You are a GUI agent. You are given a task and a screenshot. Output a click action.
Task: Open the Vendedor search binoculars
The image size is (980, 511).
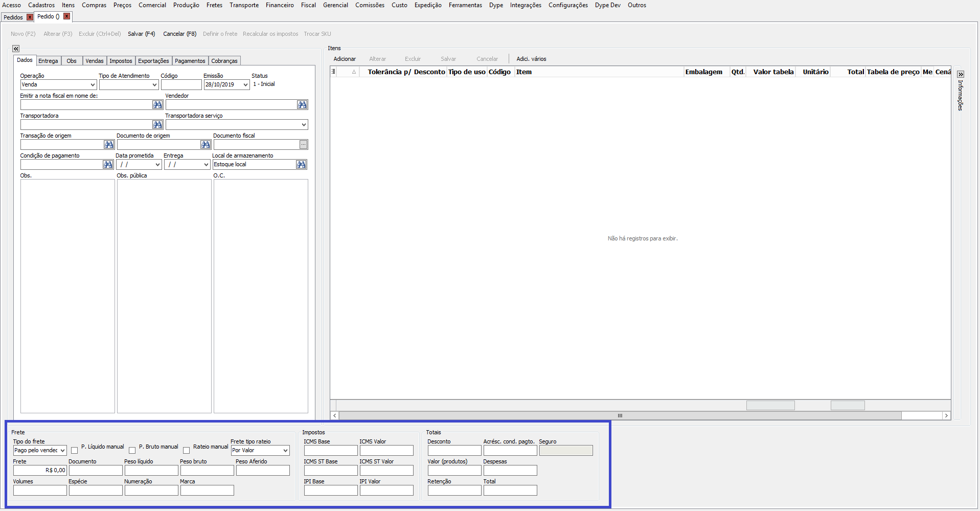pyautogui.click(x=302, y=105)
